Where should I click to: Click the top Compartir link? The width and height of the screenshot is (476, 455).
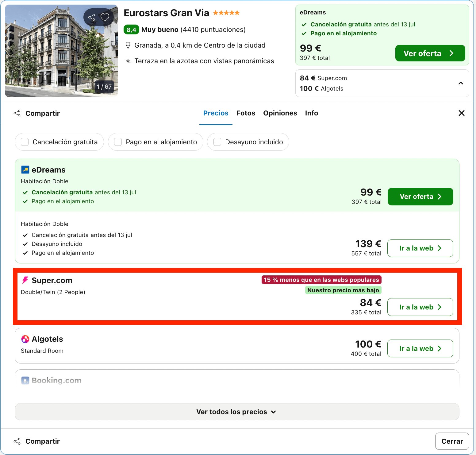pos(42,113)
